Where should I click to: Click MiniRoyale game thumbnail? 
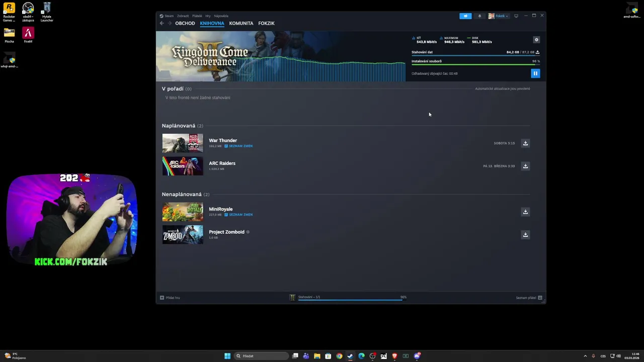[183, 212]
